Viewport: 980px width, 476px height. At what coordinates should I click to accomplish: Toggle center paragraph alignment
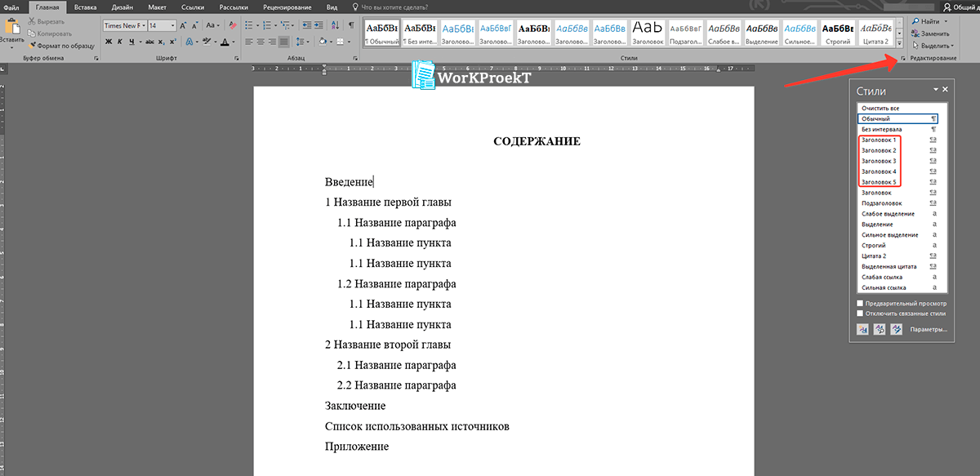pos(260,41)
